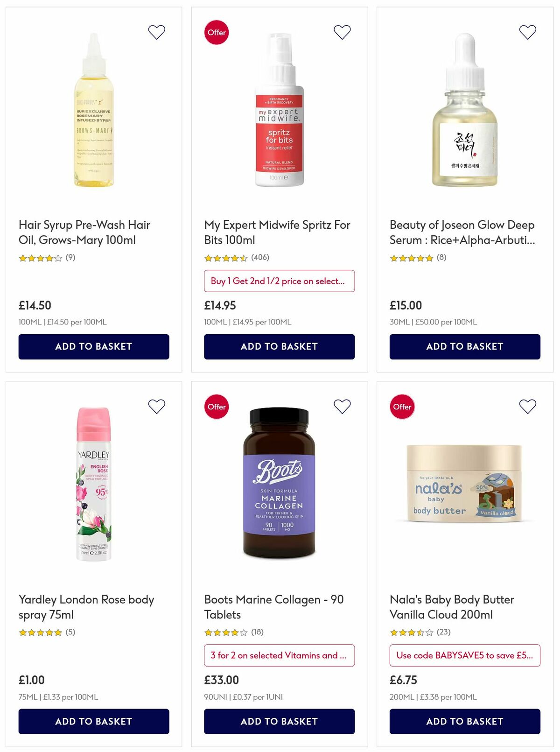Viewport: 560px width, 752px height.
Task: View Nala's Baby Body Butter Vanilla Cloud details
Action: point(452,607)
